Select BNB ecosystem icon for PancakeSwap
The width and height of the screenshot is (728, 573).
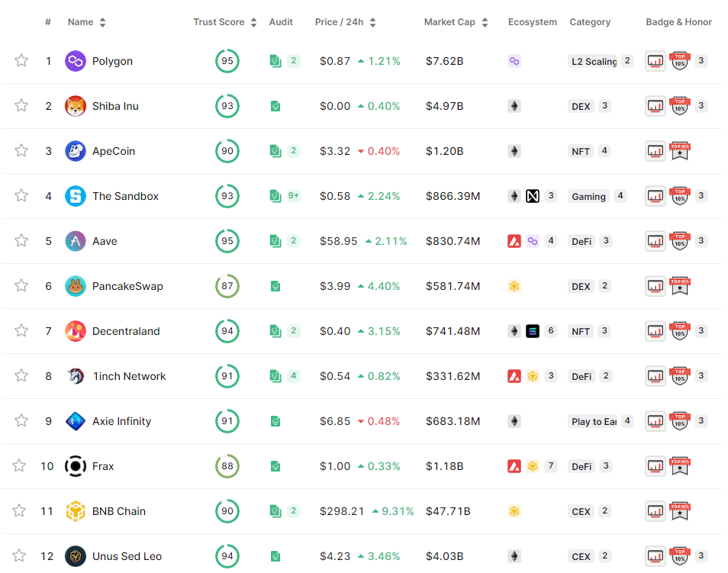click(x=514, y=286)
